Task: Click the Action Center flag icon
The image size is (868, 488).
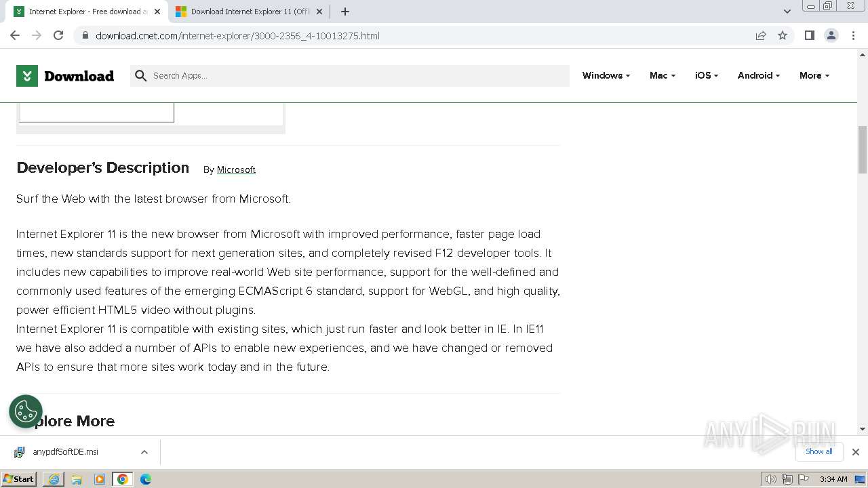Action: click(x=804, y=479)
